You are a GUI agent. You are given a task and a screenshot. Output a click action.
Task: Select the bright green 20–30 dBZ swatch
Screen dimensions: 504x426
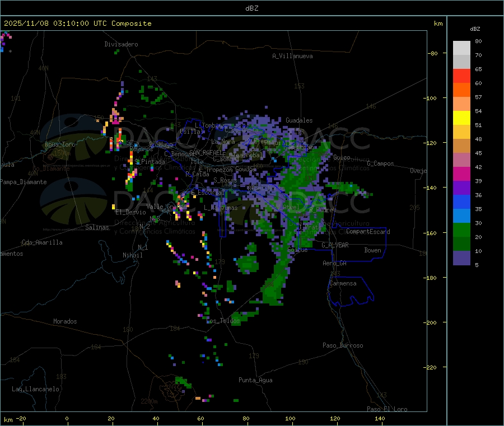pyautogui.click(x=461, y=230)
